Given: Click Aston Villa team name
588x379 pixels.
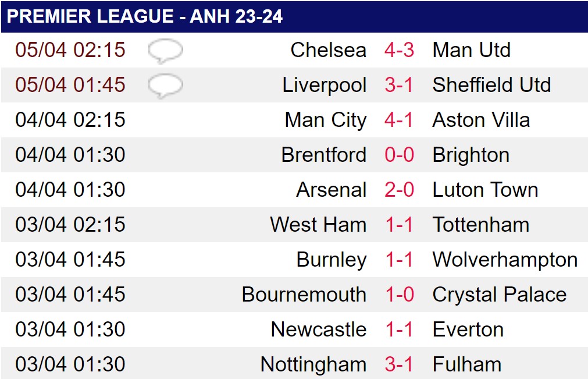Looking at the screenshot, I should click(481, 120).
